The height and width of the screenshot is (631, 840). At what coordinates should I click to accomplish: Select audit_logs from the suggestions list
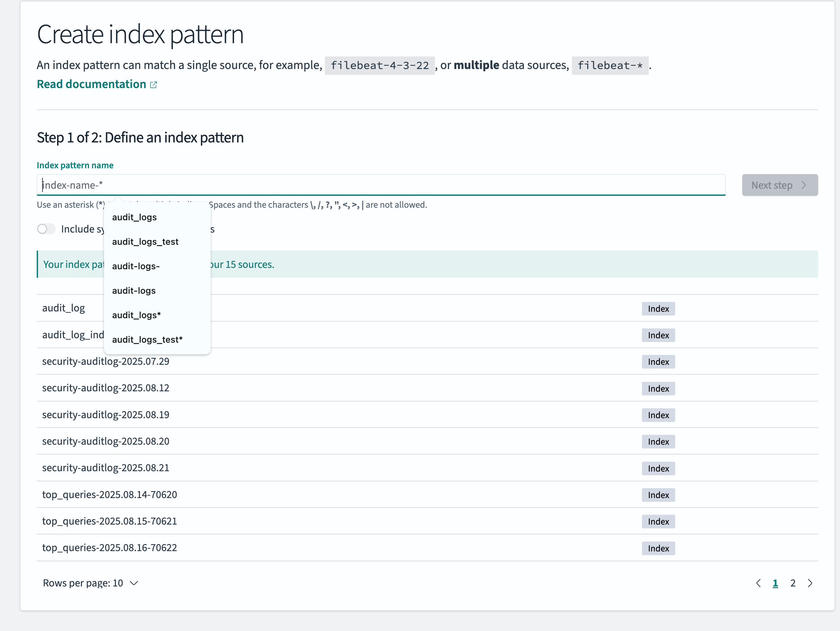pyautogui.click(x=135, y=217)
